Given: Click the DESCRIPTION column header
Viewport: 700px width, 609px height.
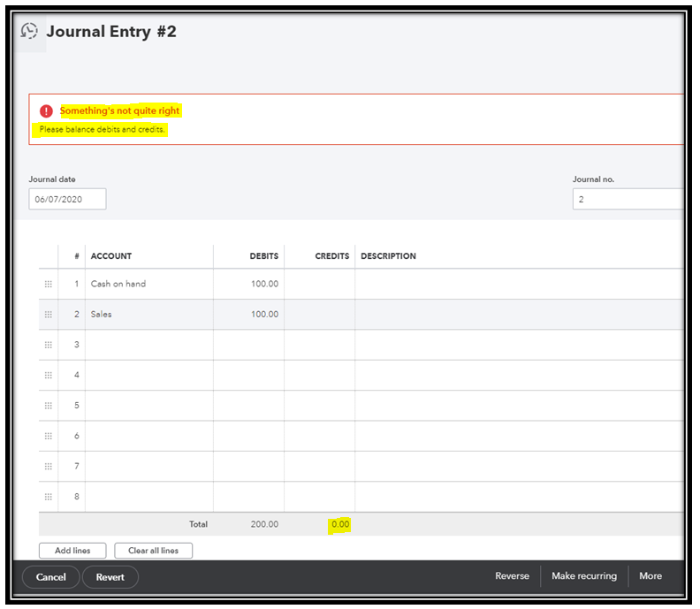Looking at the screenshot, I should coord(388,256).
